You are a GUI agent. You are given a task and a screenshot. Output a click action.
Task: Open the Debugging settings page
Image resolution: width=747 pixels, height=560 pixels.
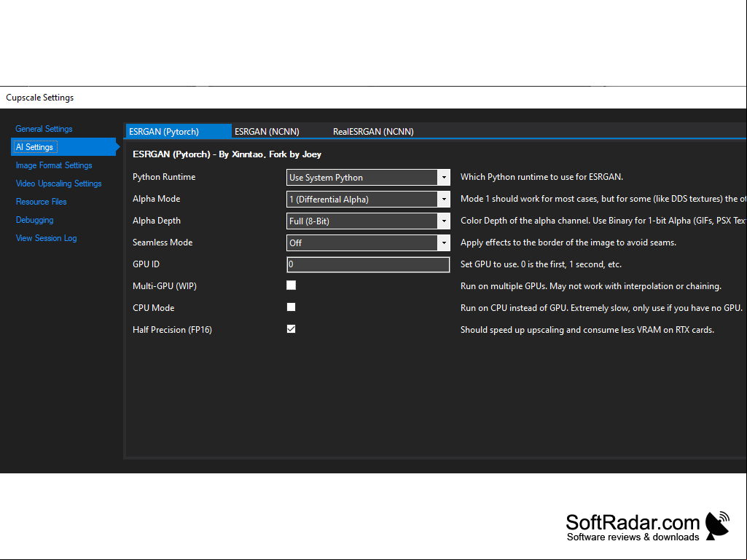pos(34,219)
